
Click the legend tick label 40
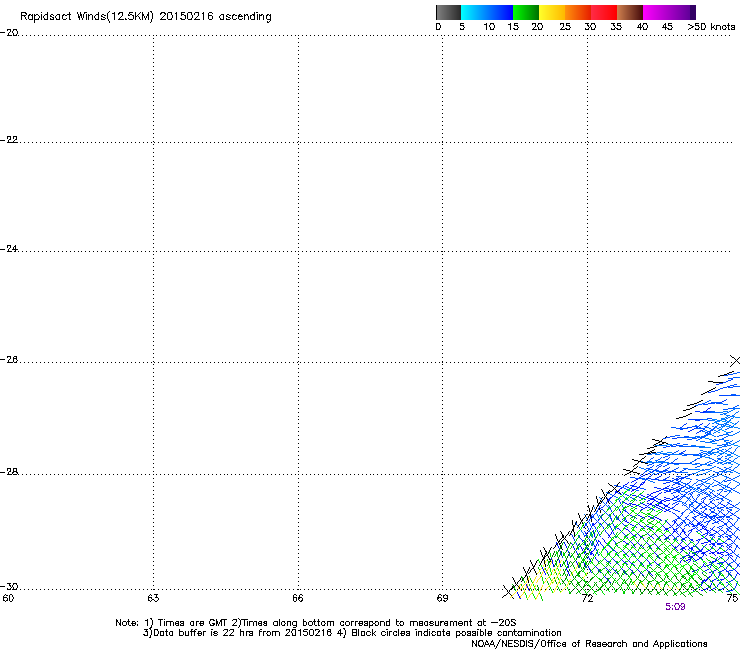(x=642, y=27)
